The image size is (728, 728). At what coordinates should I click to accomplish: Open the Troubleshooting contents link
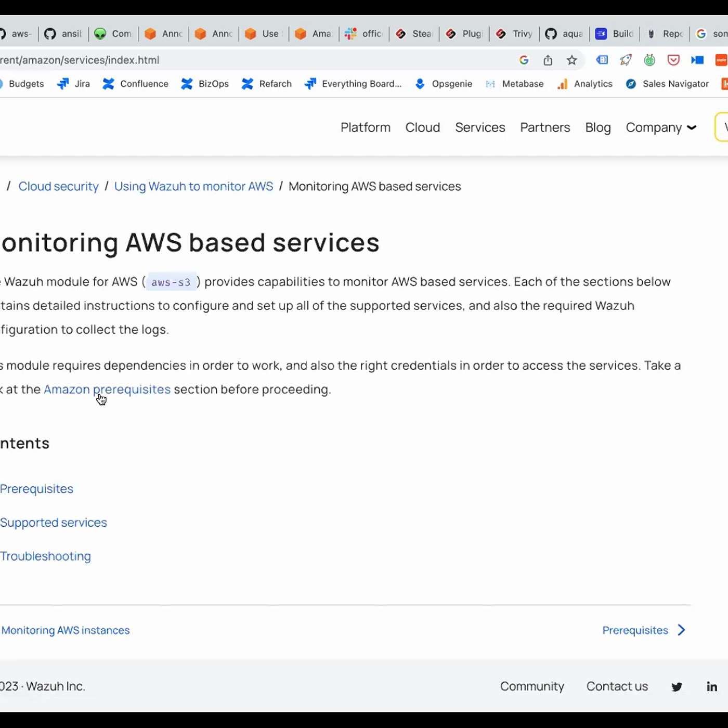[x=46, y=556]
